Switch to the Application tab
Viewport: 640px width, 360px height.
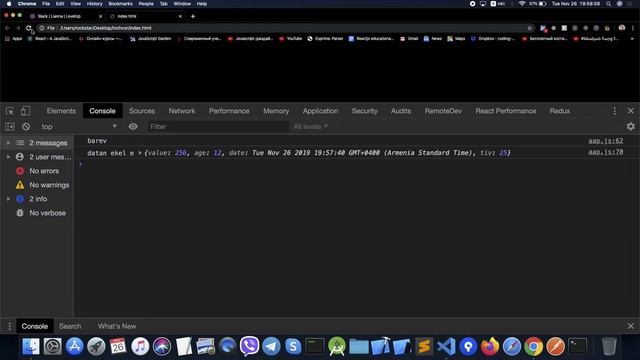coord(320,111)
